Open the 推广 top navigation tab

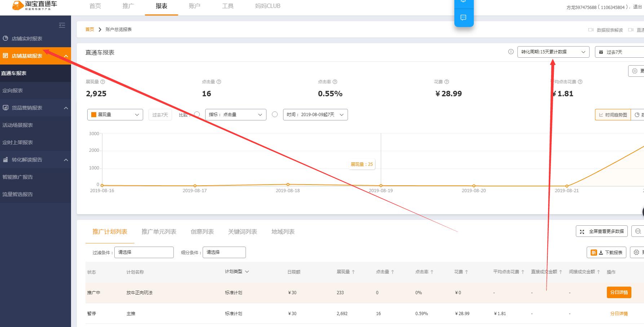point(128,6)
